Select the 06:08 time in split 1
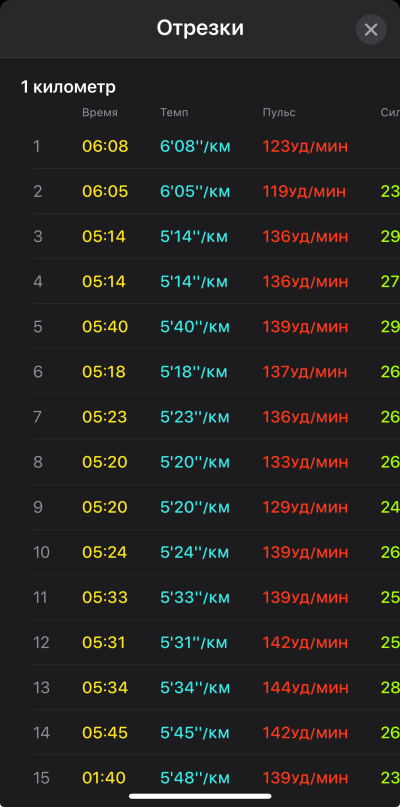The height and width of the screenshot is (807, 400). click(105, 147)
